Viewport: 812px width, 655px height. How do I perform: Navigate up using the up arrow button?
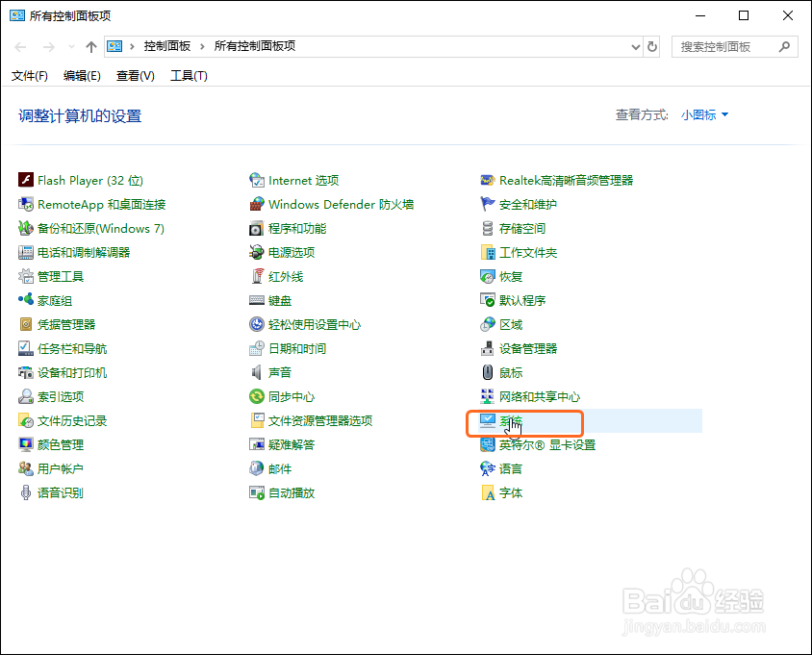[x=90, y=45]
